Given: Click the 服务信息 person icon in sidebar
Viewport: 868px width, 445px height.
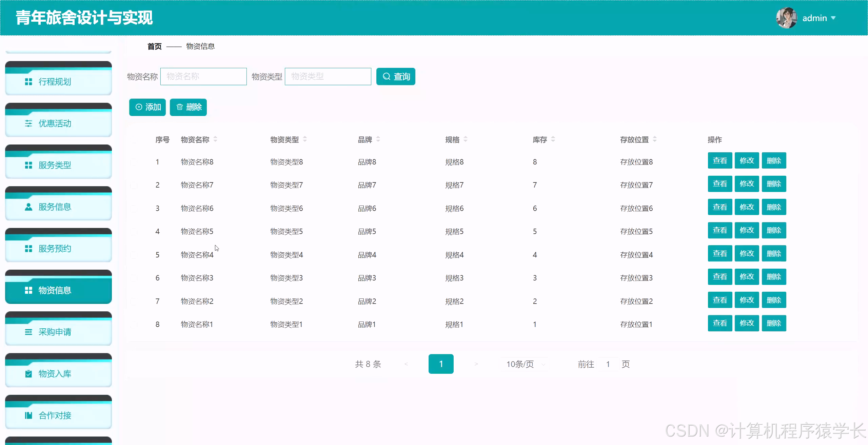Looking at the screenshot, I should pyautogui.click(x=28, y=207).
